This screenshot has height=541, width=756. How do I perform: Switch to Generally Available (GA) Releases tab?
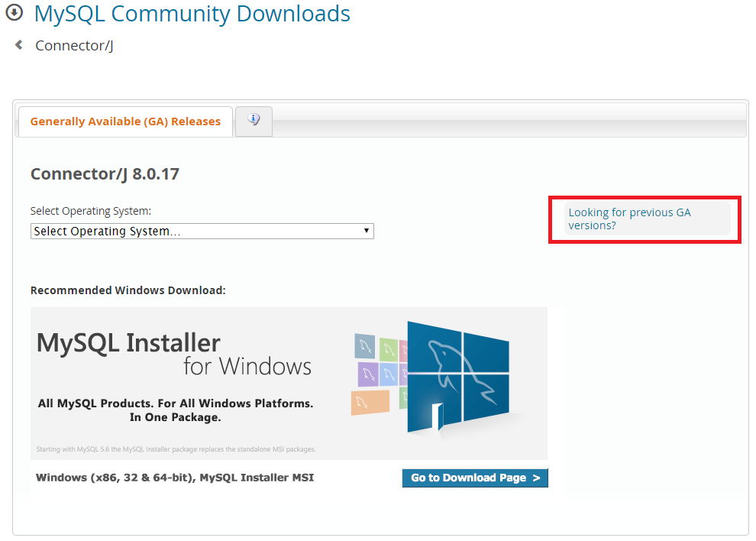click(125, 121)
